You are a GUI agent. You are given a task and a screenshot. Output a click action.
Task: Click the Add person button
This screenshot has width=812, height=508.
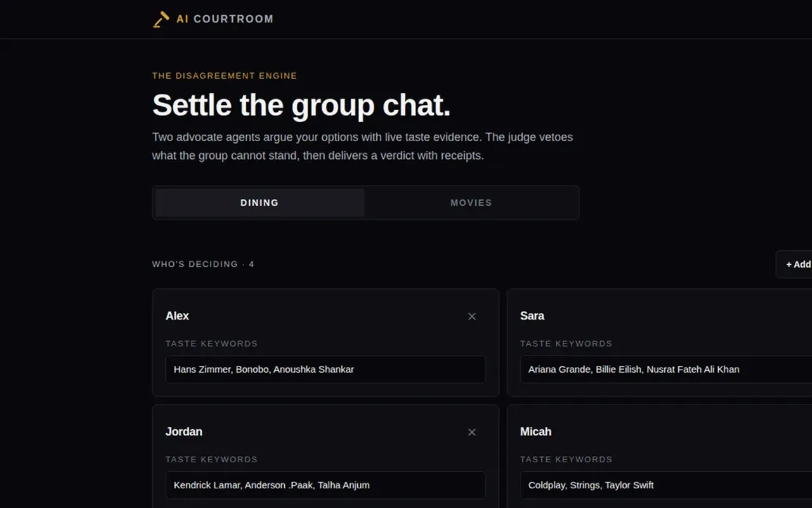click(794, 264)
